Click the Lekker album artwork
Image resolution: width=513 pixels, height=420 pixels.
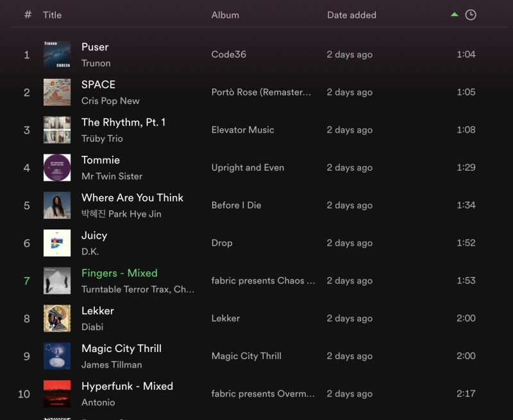pyautogui.click(x=57, y=319)
